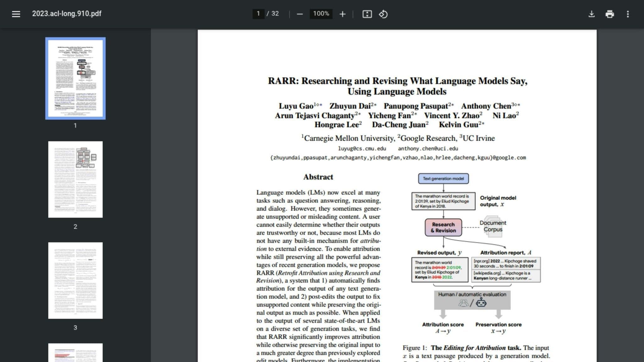Click the 'Preservation score' label
Viewport: 644px width, 362px height.
click(498, 325)
